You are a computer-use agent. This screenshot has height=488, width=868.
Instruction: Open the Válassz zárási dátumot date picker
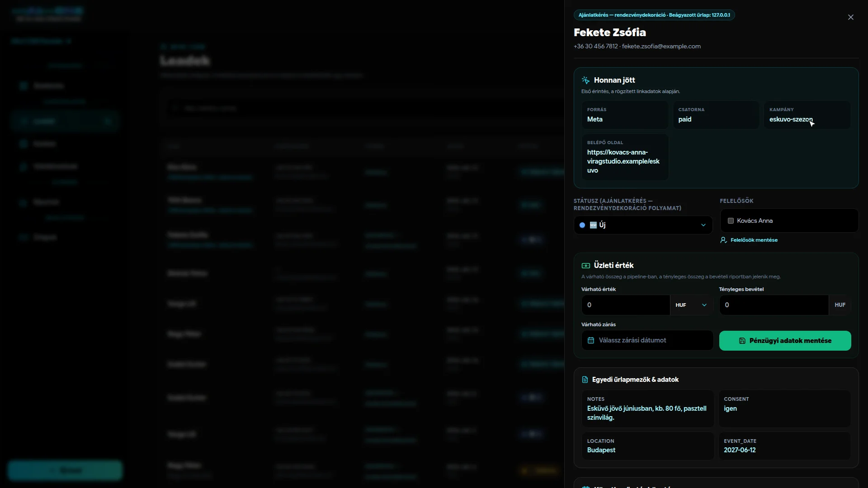[647, 340]
